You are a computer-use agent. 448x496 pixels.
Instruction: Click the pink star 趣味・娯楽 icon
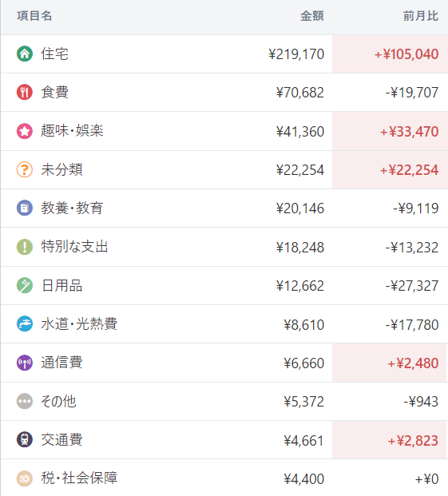[x=24, y=131]
